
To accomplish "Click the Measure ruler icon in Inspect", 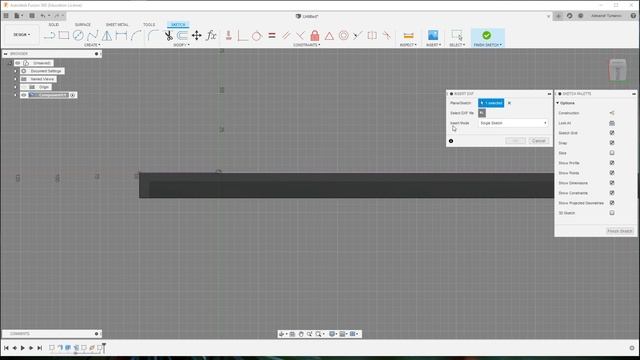I will [x=408, y=36].
